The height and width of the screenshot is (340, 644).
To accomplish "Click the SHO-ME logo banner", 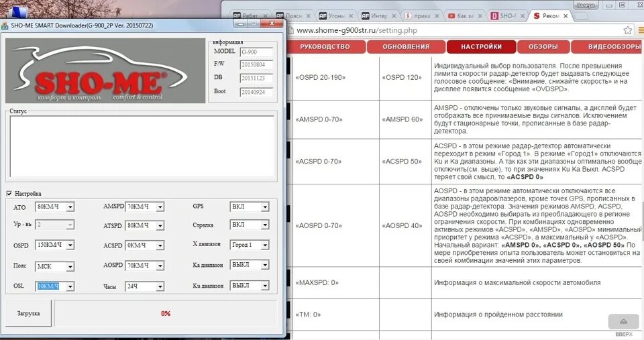I will pos(105,70).
